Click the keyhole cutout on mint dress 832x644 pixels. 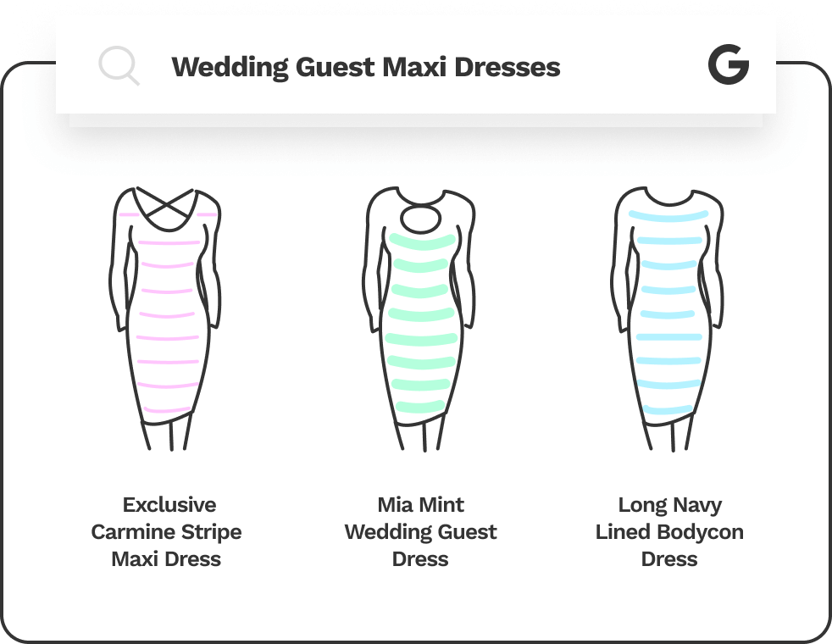pos(420,219)
